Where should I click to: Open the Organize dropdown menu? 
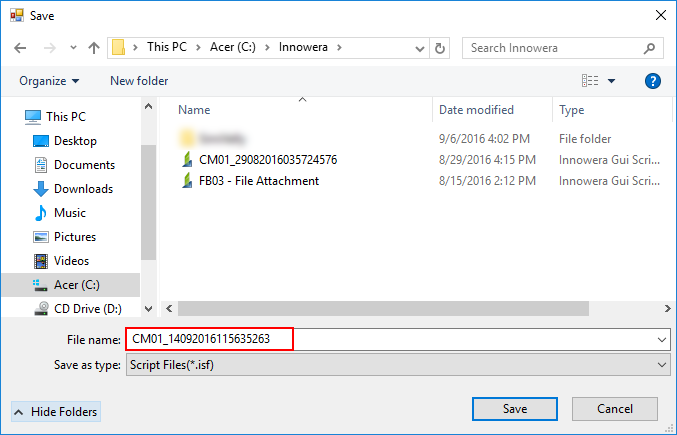[48, 81]
